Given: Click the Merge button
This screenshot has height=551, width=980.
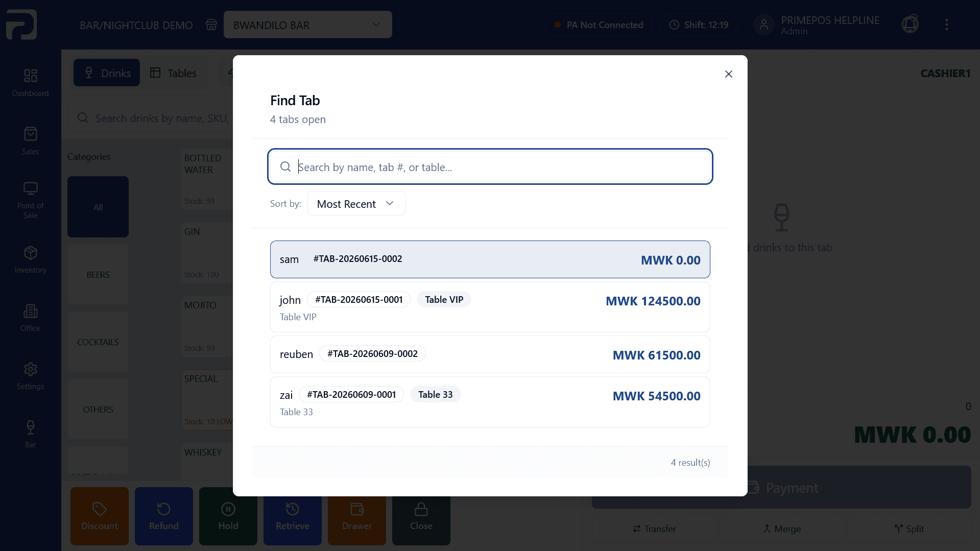Looking at the screenshot, I should coord(781,529).
